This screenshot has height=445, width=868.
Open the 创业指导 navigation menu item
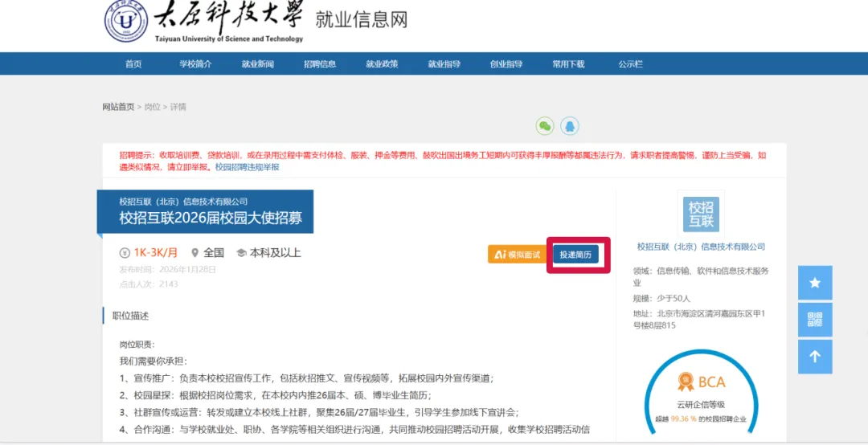point(506,63)
